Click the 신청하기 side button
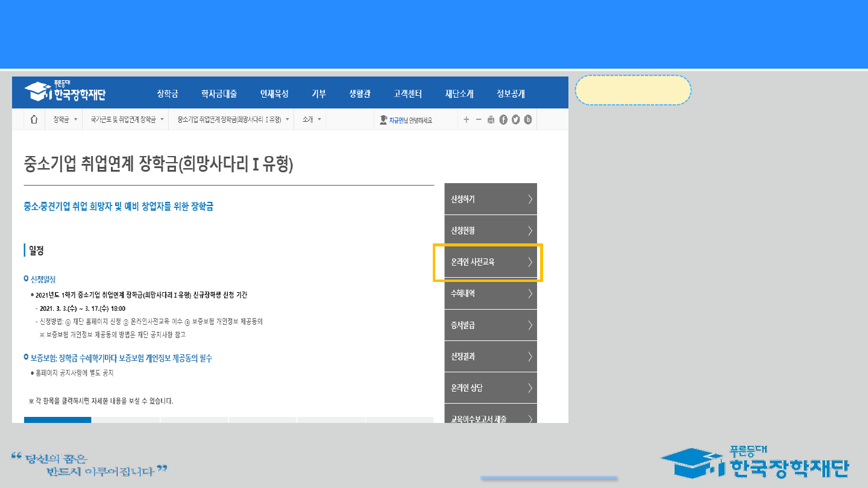The image size is (868, 488). [x=491, y=199]
